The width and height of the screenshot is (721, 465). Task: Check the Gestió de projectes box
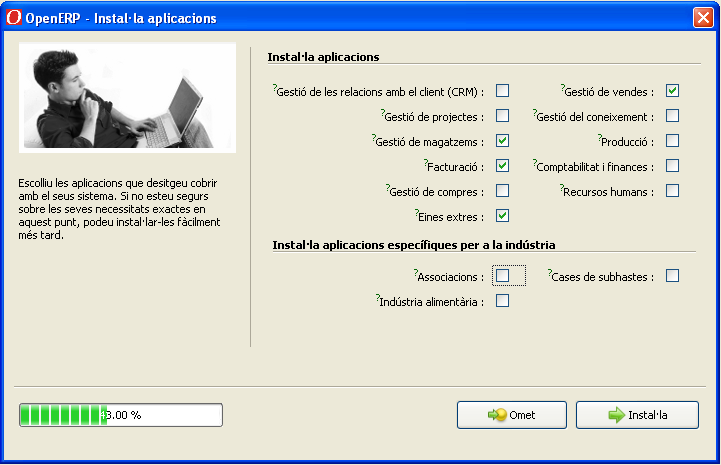(x=503, y=116)
